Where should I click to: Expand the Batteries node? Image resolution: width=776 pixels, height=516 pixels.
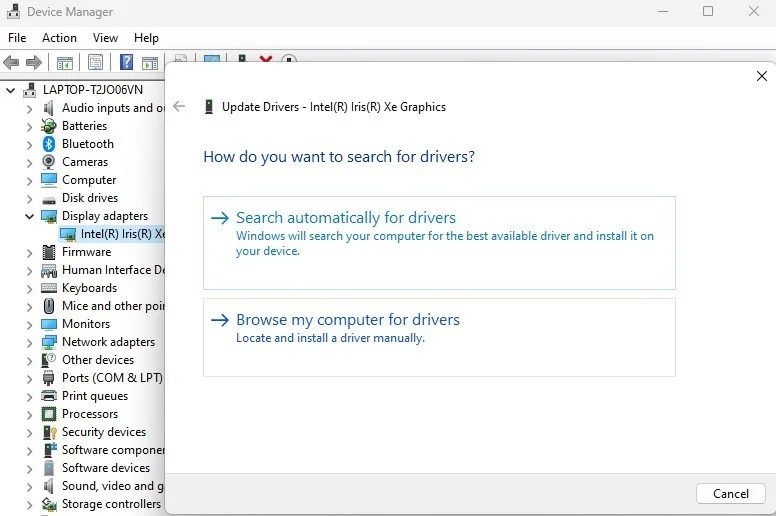pos(29,127)
